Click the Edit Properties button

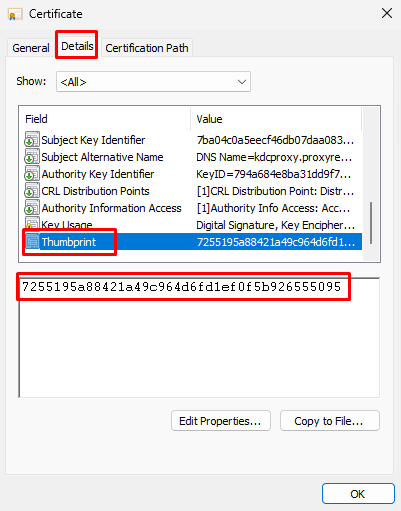coord(221,421)
